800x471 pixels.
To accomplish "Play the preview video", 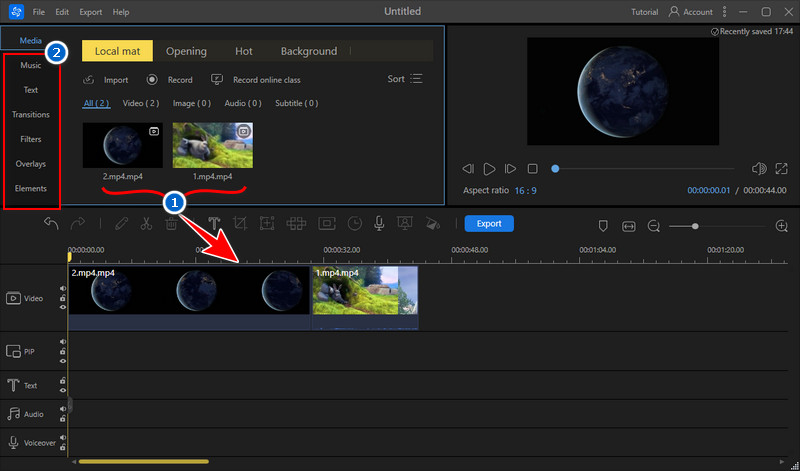I will coord(489,168).
